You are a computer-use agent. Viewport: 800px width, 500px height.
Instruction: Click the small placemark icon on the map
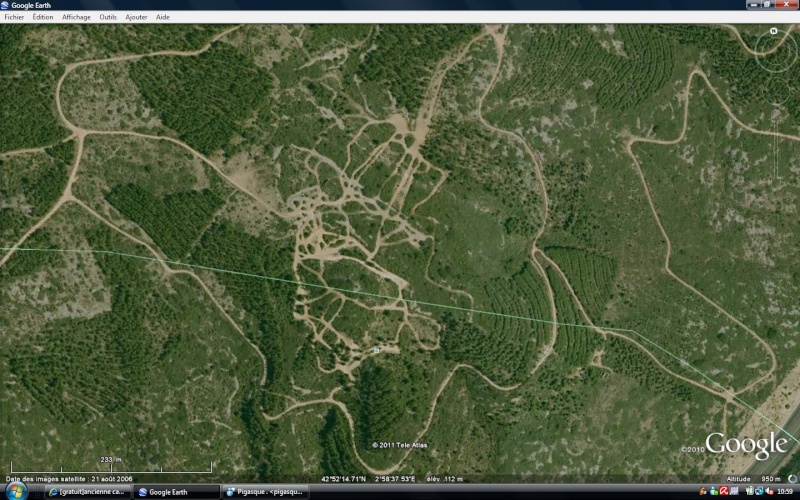376,350
